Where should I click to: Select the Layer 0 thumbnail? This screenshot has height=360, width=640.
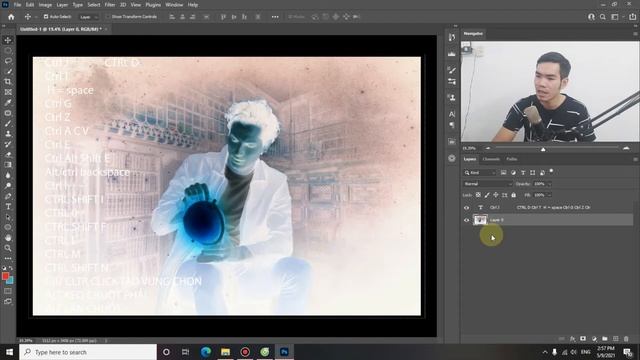tap(480, 220)
